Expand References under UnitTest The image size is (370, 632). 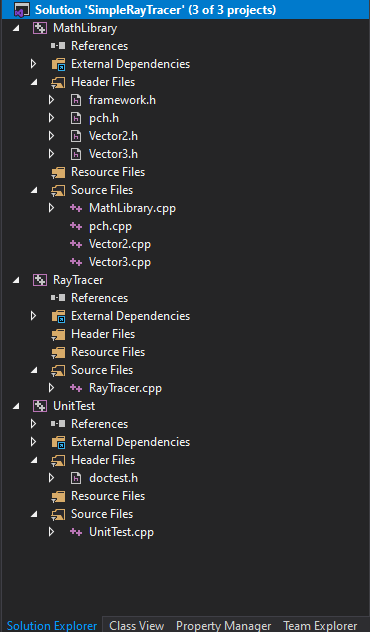33,424
